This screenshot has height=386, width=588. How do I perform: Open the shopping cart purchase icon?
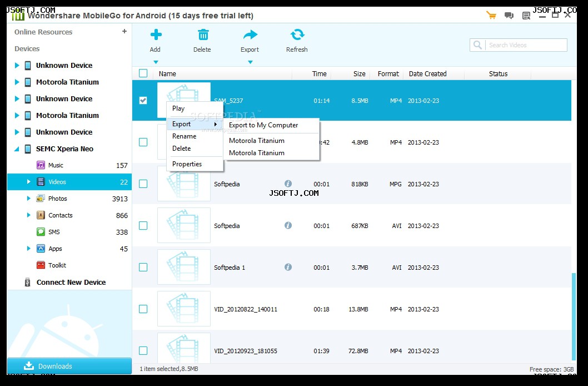coord(491,16)
